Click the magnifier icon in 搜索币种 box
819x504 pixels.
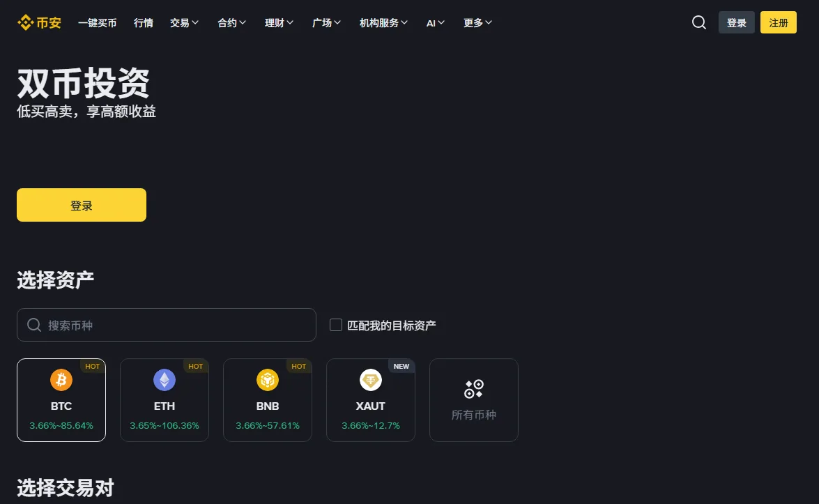coord(34,325)
